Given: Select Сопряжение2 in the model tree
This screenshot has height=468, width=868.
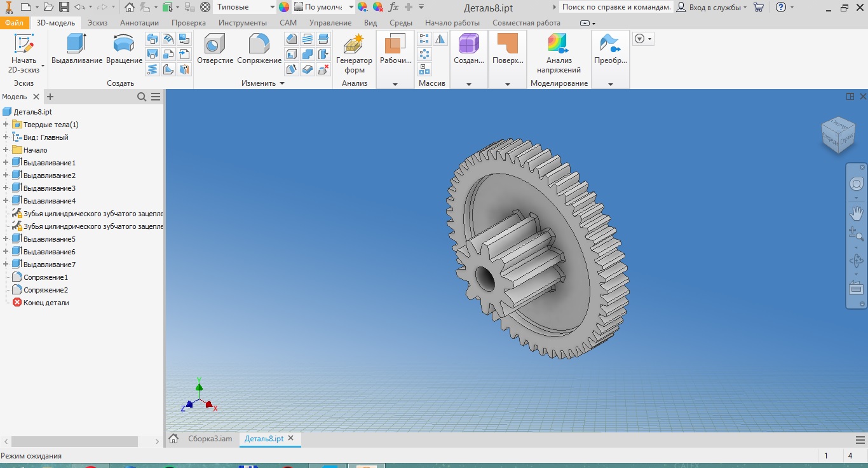Looking at the screenshot, I should (45, 290).
